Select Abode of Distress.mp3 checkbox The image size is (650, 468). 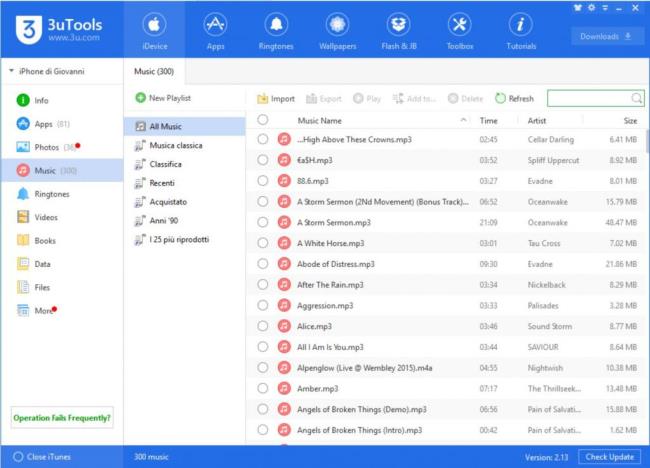(x=262, y=264)
